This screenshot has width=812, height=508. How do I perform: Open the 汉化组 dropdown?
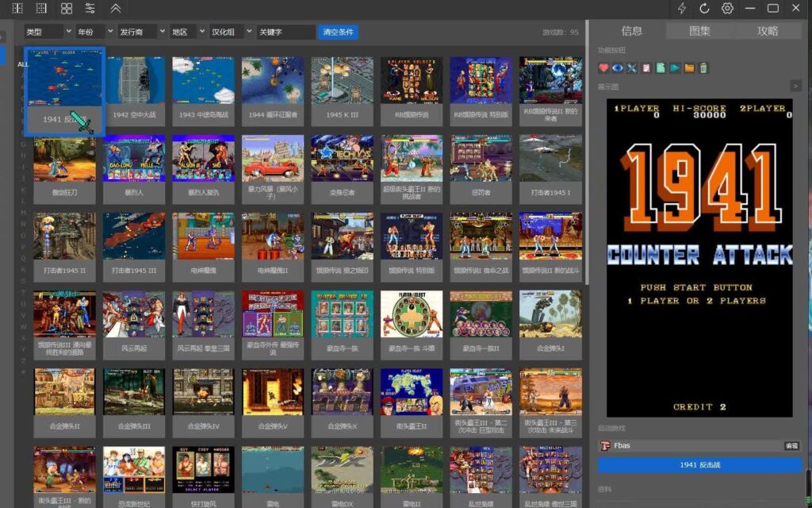[231, 32]
